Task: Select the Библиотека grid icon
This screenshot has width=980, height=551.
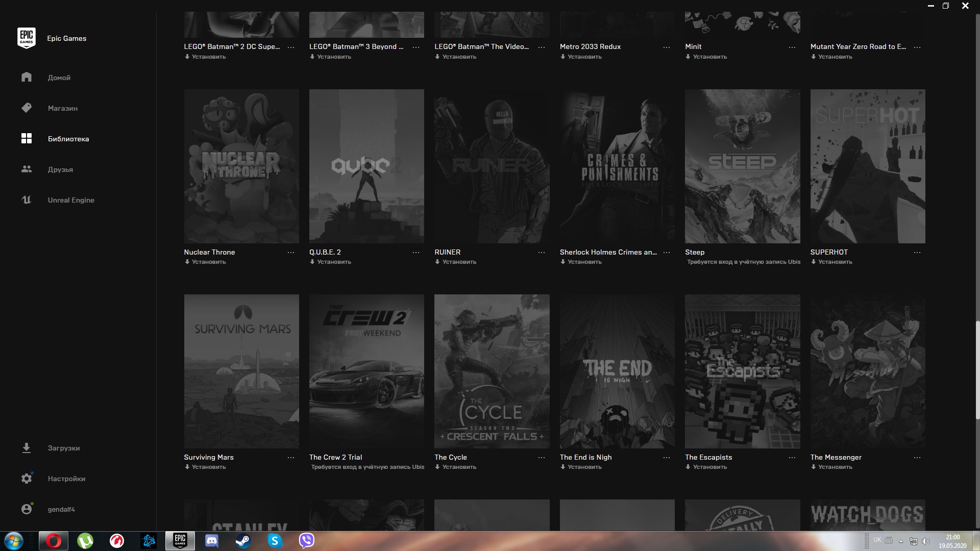Action: tap(27, 138)
